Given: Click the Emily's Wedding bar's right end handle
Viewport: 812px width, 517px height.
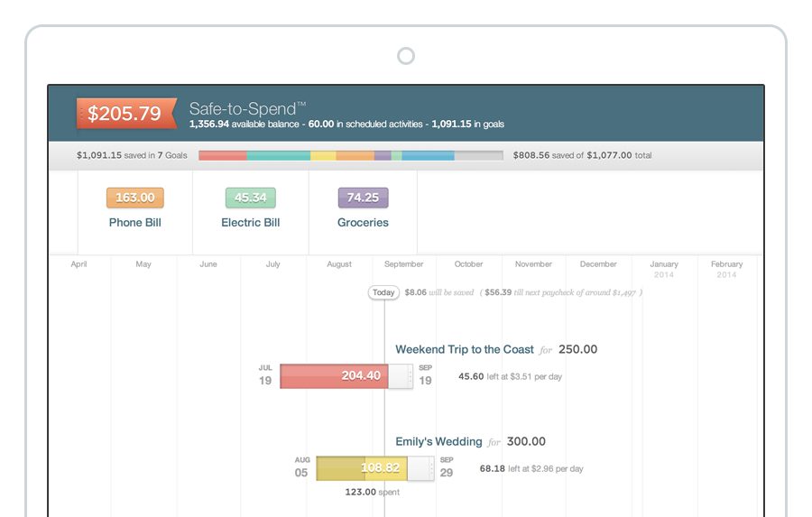Looking at the screenshot, I should [x=430, y=468].
